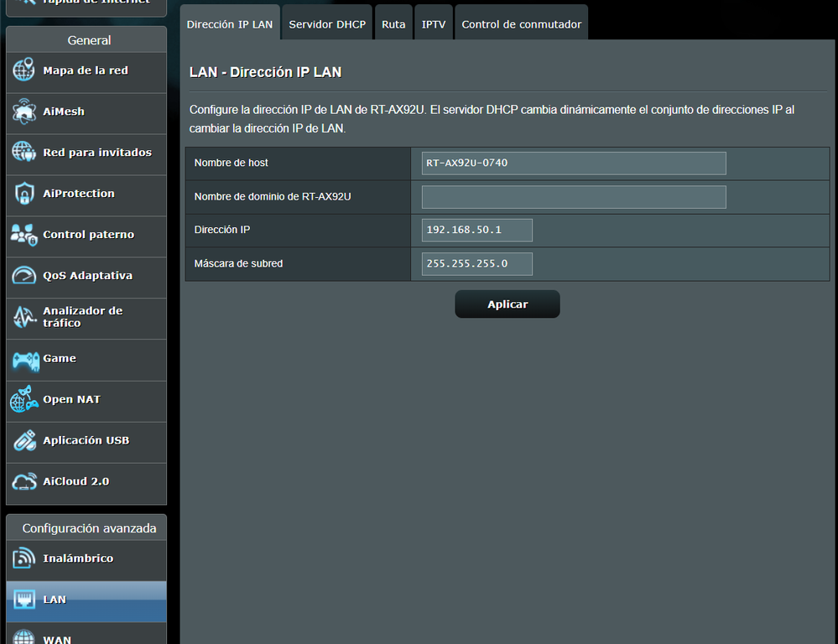Viewport: 838px width, 644px height.
Task: Focus the Dirección IP input field
Action: coord(476,231)
